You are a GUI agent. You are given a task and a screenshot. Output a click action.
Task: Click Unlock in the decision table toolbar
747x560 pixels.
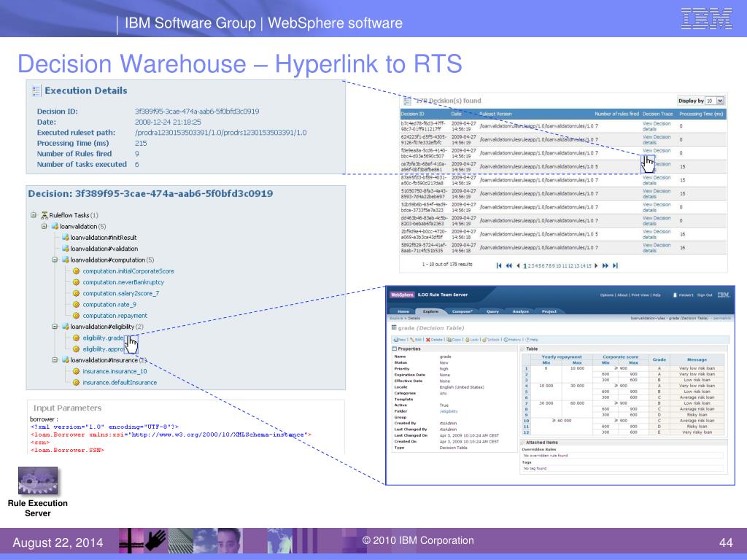tap(491, 340)
